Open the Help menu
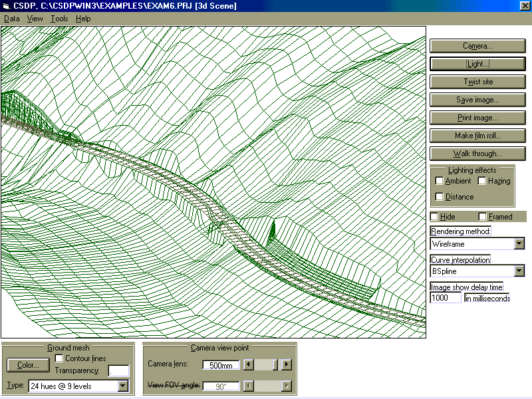Screen dimensions: 532x399 (x=83, y=19)
